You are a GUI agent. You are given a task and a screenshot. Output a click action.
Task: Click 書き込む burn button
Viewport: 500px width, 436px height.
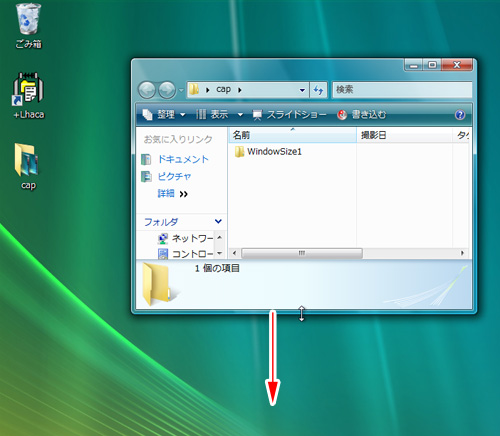(361, 115)
